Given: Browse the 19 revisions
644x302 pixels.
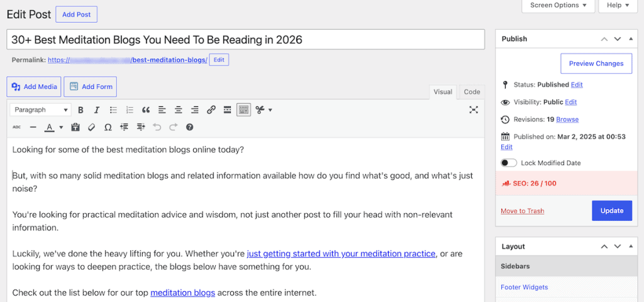Looking at the screenshot, I should [x=567, y=120].
